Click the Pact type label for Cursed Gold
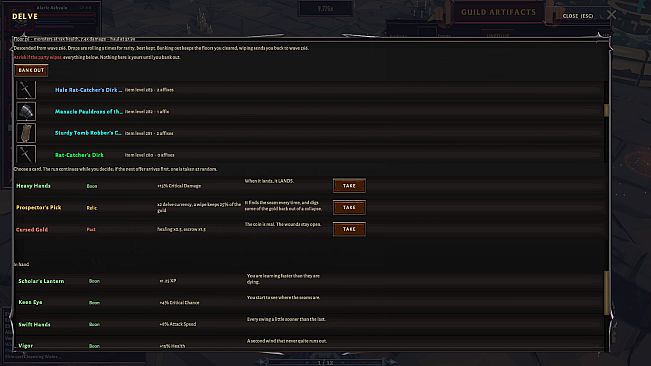This screenshot has height=366, width=651. 91,229
